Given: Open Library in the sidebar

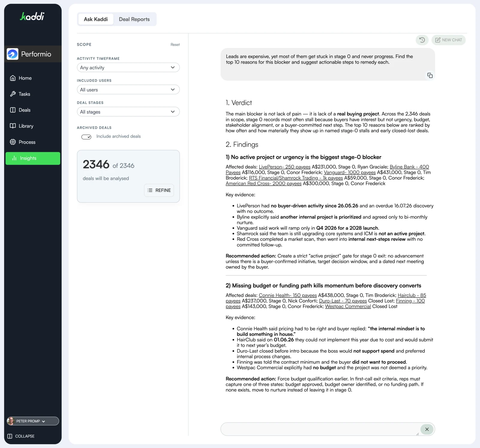Looking at the screenshot, I should point(33,126).
